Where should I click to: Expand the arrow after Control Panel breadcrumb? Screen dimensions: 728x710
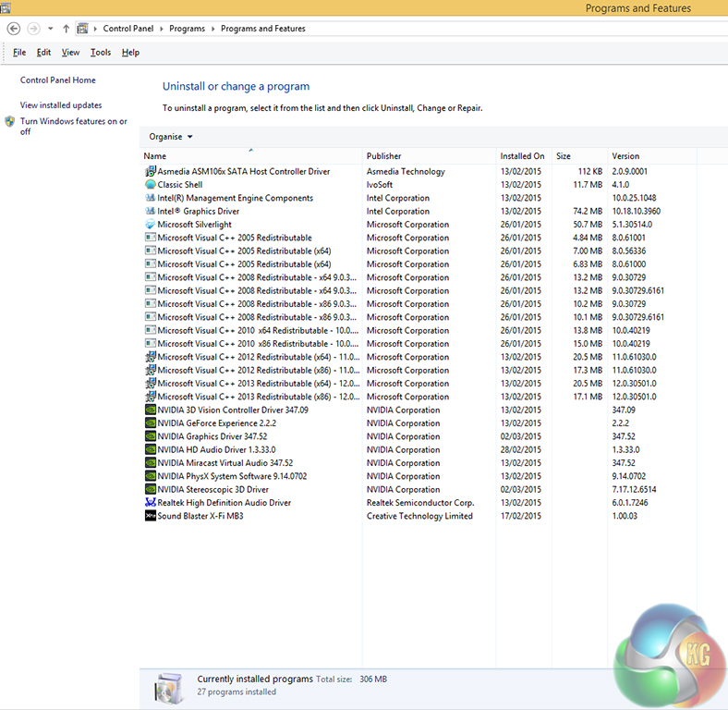[163, 29]
